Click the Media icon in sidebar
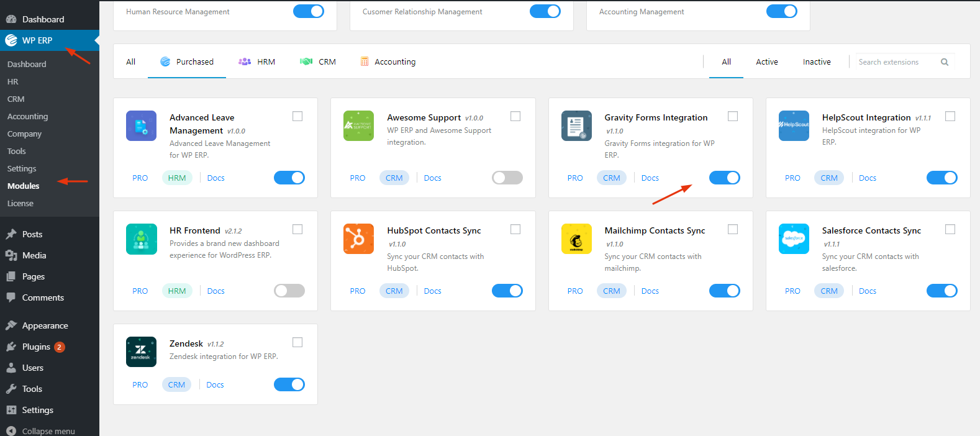 click(11, 255)
